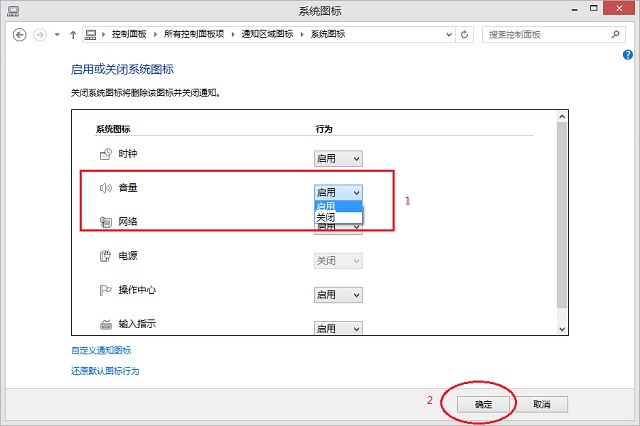640x426 pixels.
Task: Open the clock behavior dropdown
Action: [x=338, y=159]
